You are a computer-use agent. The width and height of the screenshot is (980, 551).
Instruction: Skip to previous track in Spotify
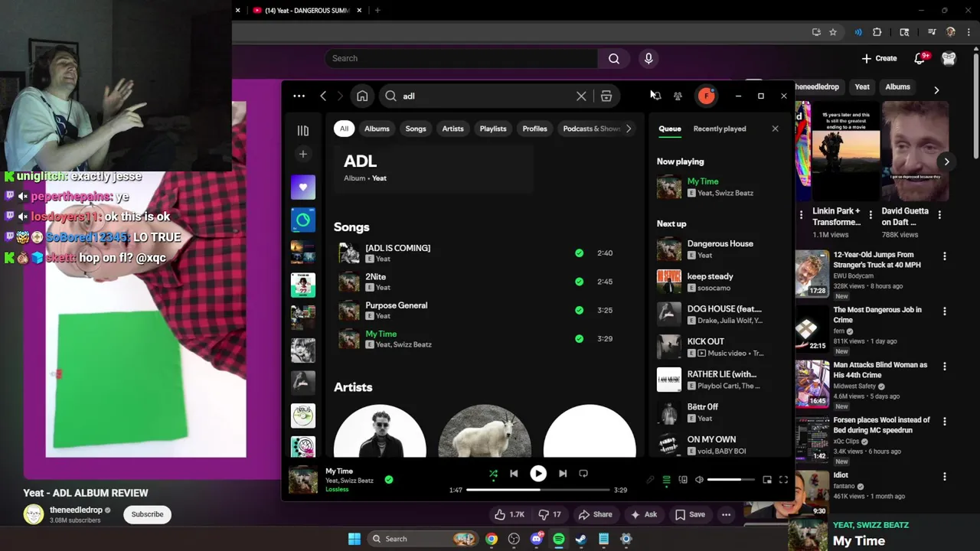[514, 474]
